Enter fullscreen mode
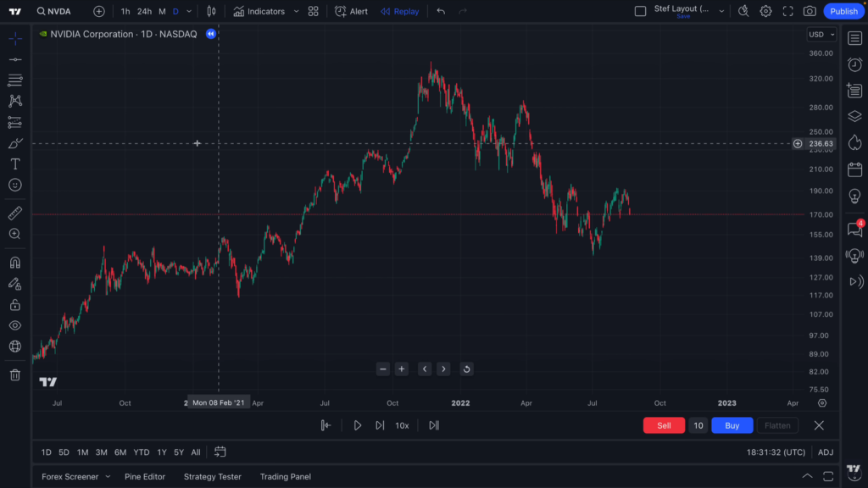This screenshot has width=868, height=488. [787, 11]
